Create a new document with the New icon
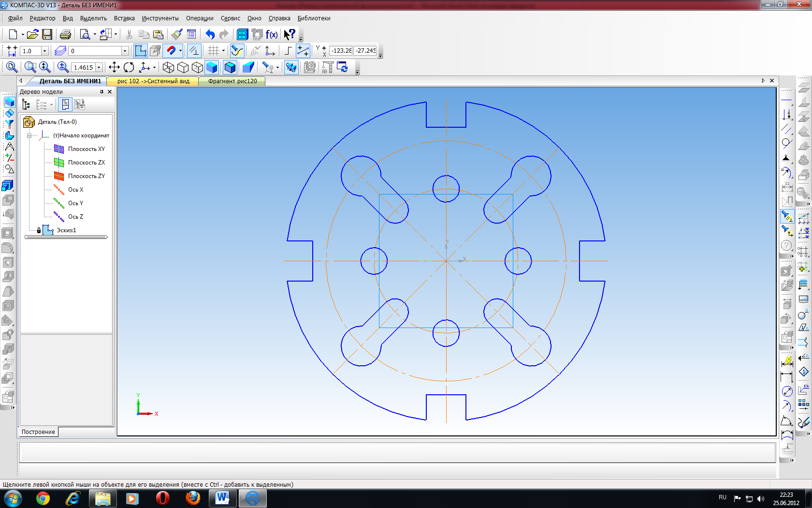Screen dimensions: 812x508 tap(13, 34)
